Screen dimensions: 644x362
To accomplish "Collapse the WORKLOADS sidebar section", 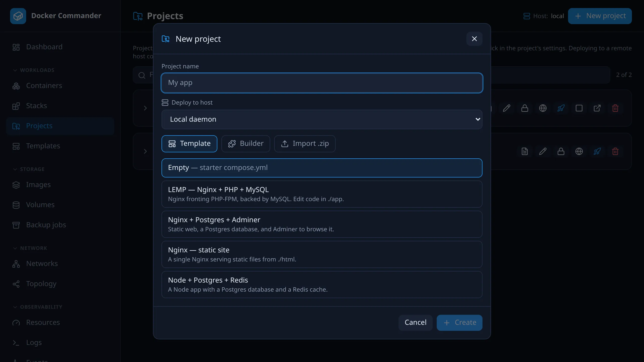I will 34,70.
